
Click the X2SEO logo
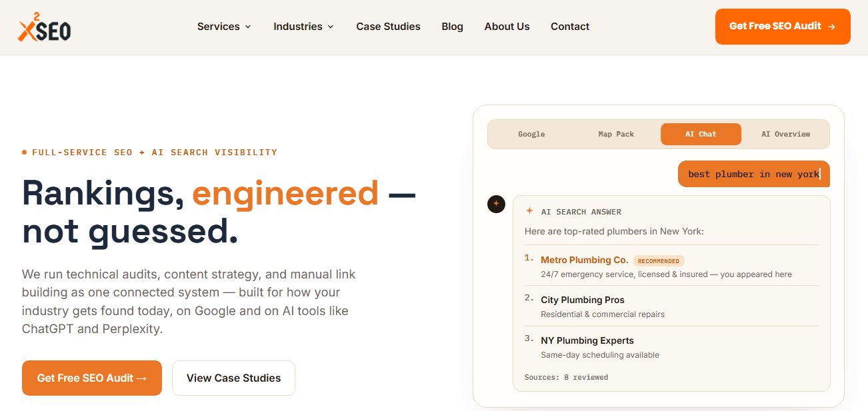click(44, 27)
